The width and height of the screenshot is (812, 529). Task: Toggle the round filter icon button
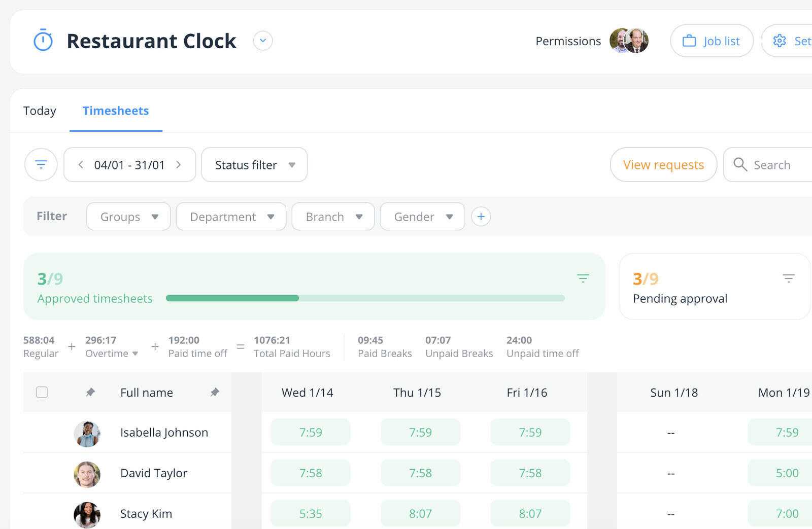[x=41, y=164]
